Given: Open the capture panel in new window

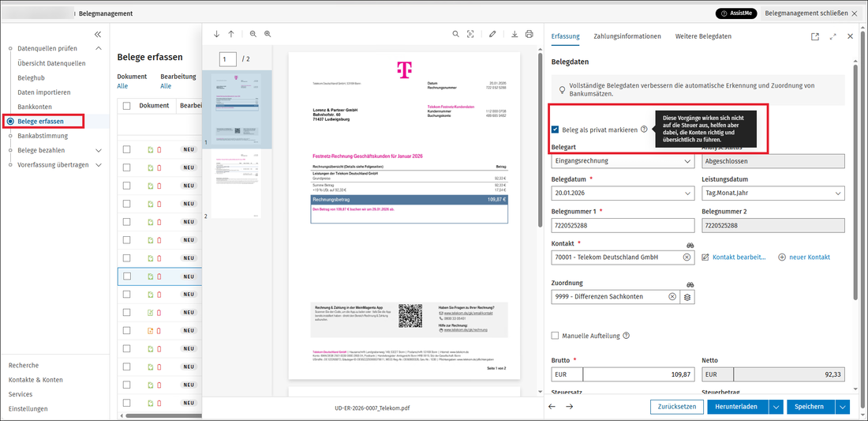Looking at the screenshot, I should [x=815, y=36].
